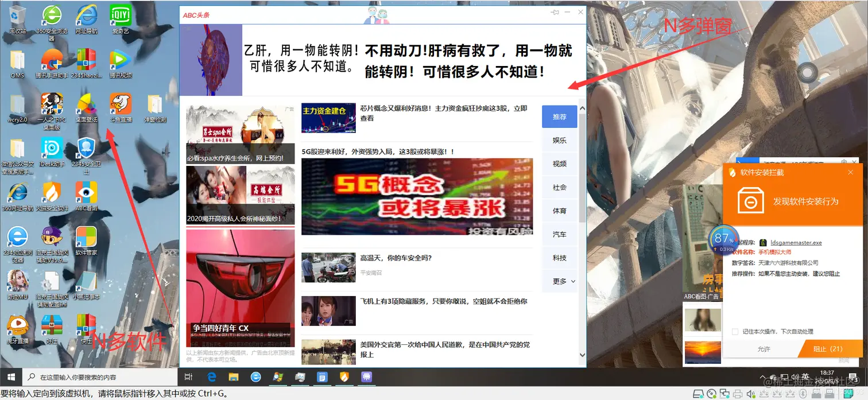This screenshot has width=868, height=400.
Task: Open the 小黑记事本 notepad icon
Action: pyautogui.click(x=86, y=285)
